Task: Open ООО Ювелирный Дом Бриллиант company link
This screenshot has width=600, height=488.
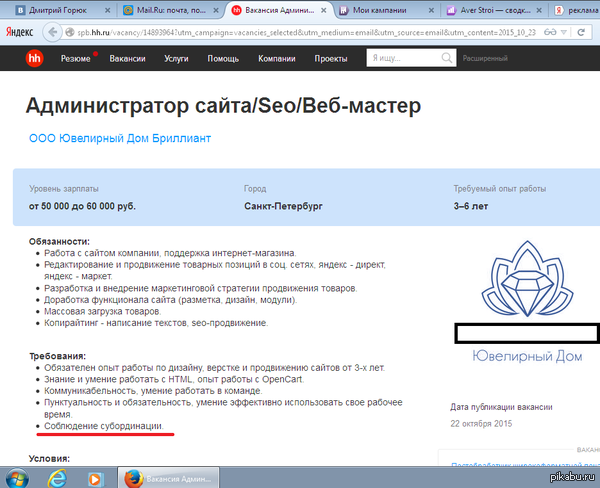Action: point(120,138)
